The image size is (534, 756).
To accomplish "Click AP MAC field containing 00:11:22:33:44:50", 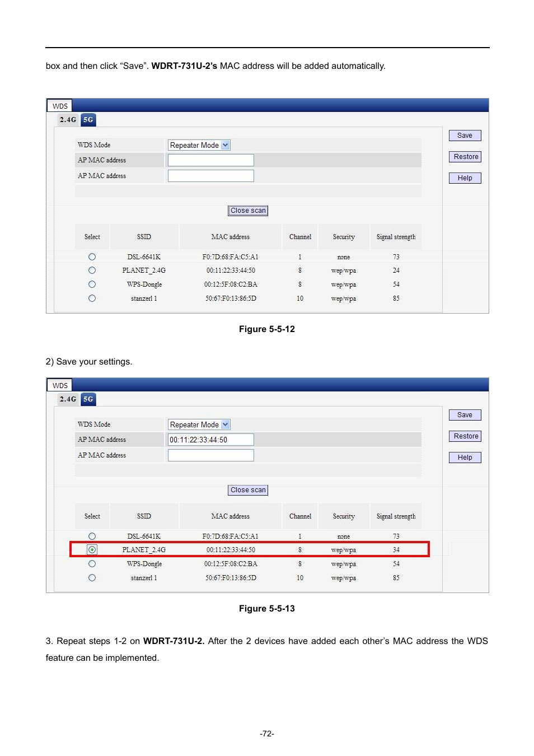I will pyautogui.click(x=211, y=440).
